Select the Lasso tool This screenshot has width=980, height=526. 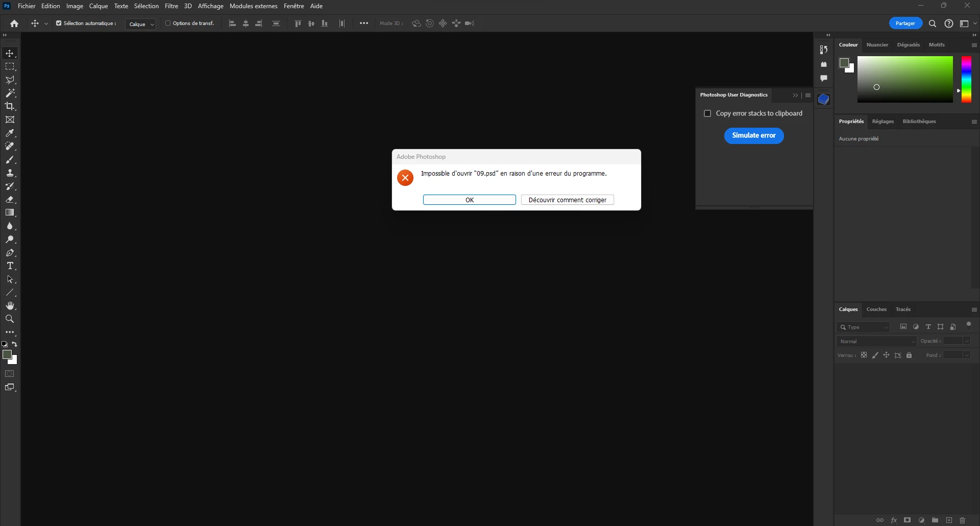pos(10,80)
